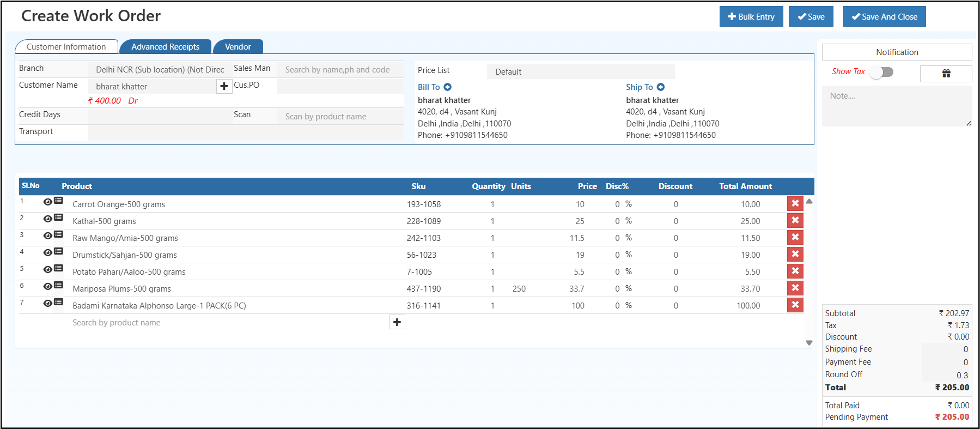
Task: Delete the Carrot Orange-500 grams line
Action: point(795,203)
